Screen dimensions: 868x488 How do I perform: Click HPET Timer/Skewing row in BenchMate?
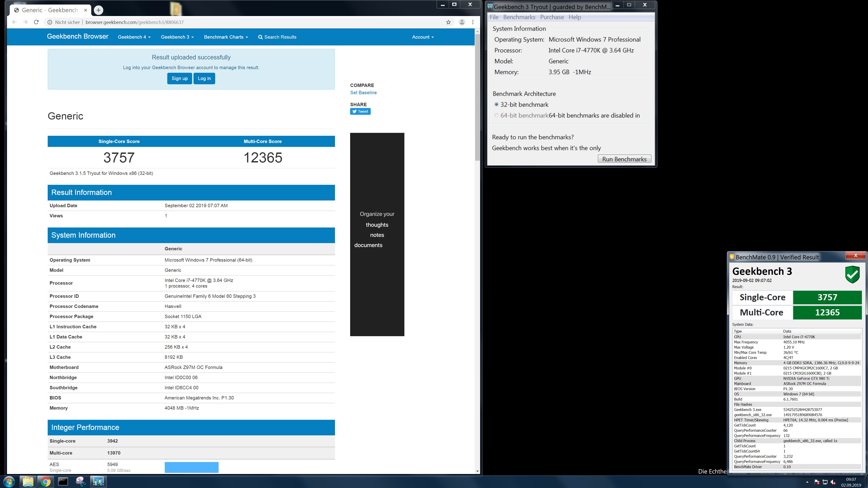click(797, 420)
